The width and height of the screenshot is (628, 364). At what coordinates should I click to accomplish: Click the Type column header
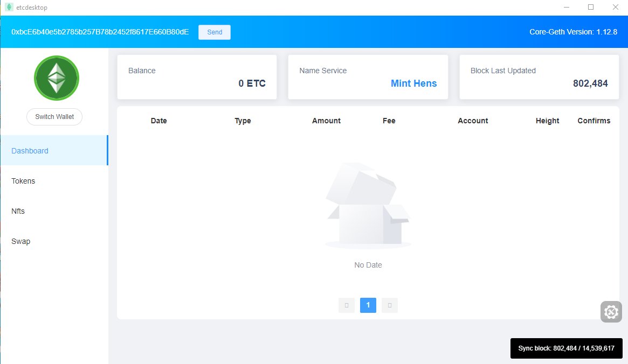tap(243, 121)
